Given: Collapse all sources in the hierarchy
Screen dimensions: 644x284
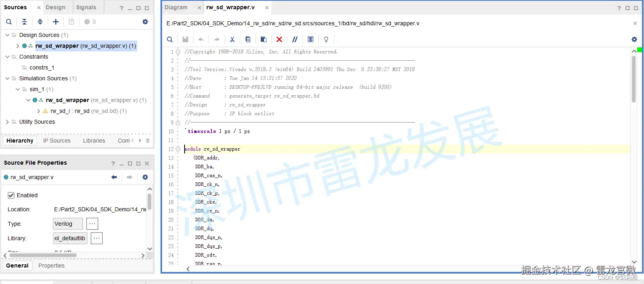Looking at the screenshot, I should tap(24, 22).
